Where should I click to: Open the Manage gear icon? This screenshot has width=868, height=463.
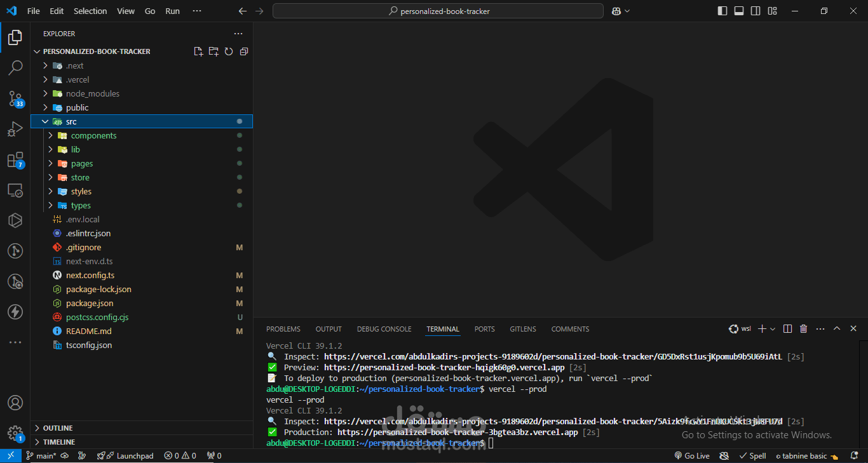pos(15,433)
